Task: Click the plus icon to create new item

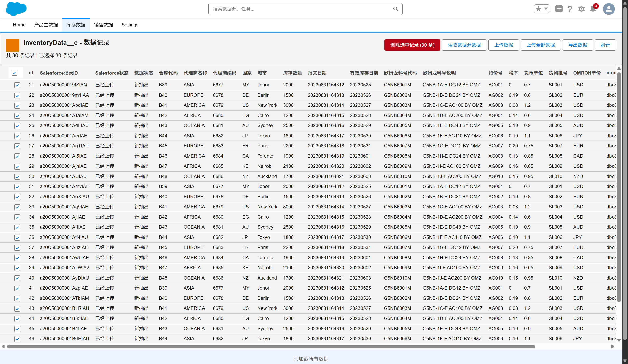Action: tap(559, 9)
